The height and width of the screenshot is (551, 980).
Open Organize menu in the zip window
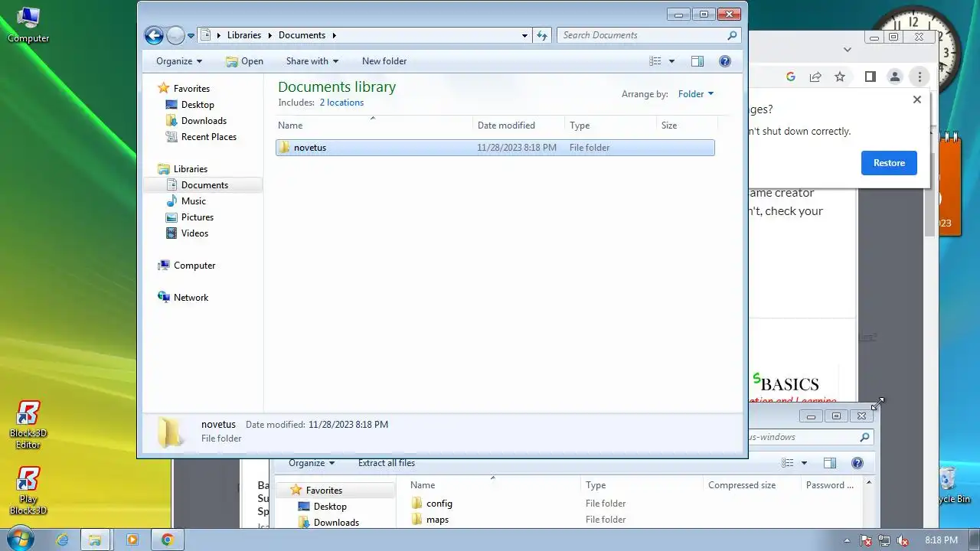point(312,463)
